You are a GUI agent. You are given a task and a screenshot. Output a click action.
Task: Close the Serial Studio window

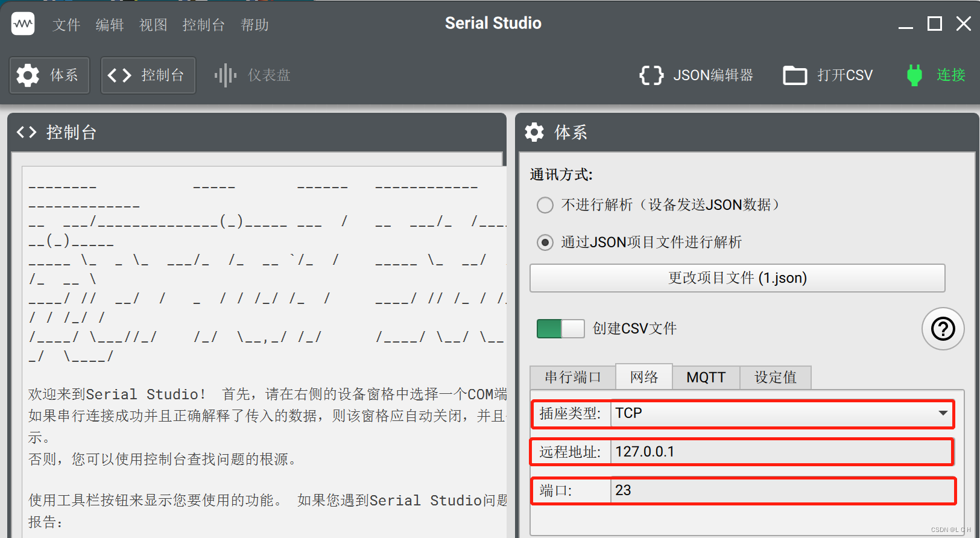(964, 24)
